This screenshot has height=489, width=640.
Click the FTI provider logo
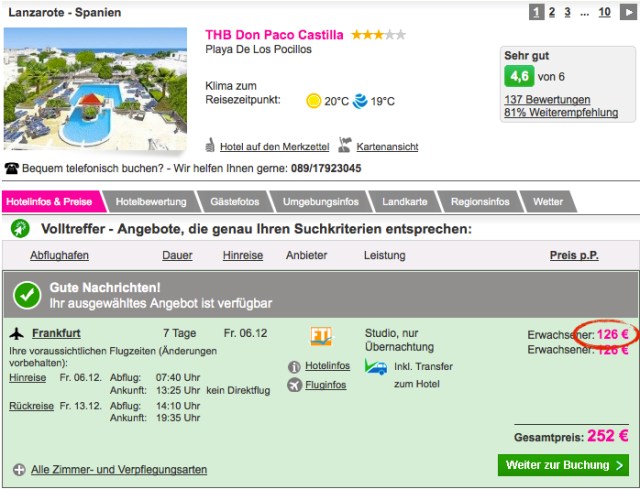(x=321, y=336)
